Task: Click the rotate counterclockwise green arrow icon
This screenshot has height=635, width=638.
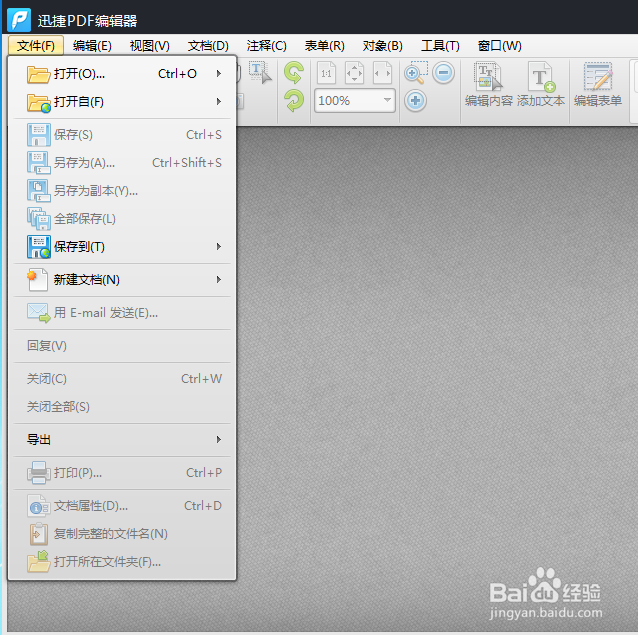Action: click(294, 72)
